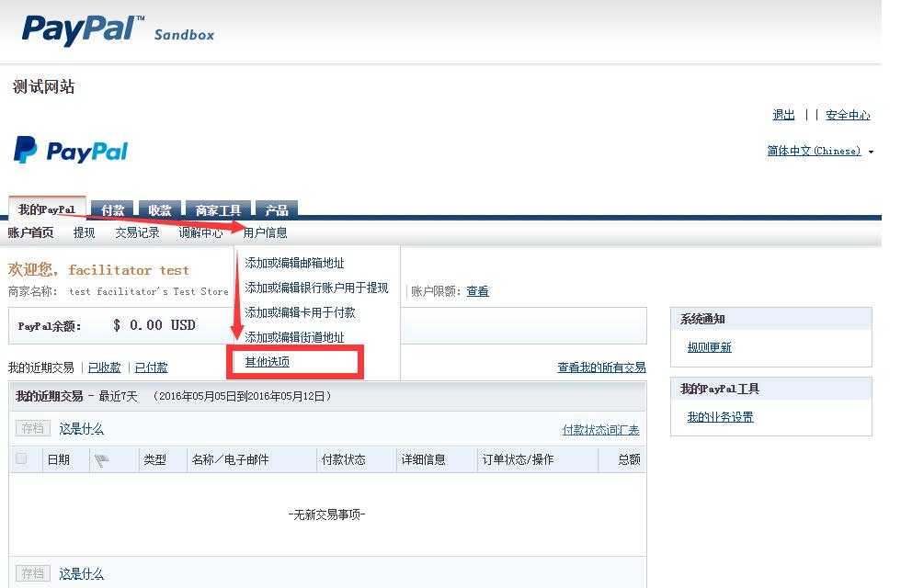Viewport: 901px width, 588px height.
Task: Choose 其他选项 in the dropdown menu
Action: [268, 362]
